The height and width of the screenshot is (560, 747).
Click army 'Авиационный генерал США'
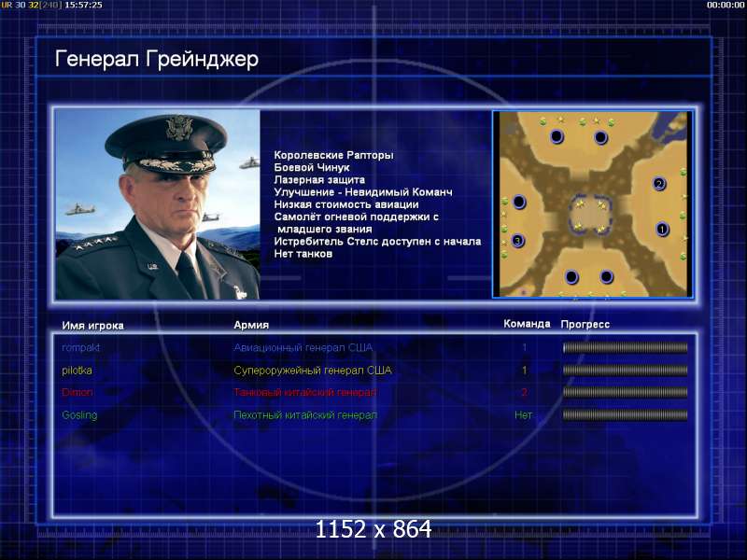303,347
